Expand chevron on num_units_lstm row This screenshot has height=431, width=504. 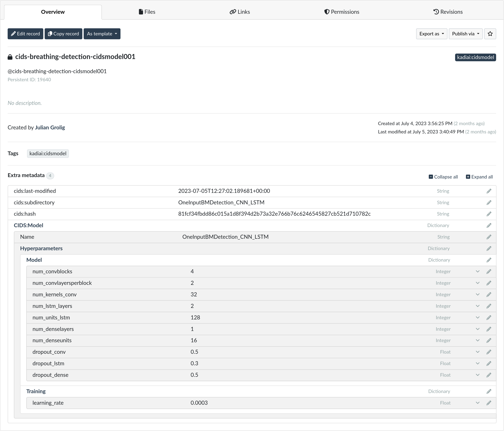tap(478, 318)
